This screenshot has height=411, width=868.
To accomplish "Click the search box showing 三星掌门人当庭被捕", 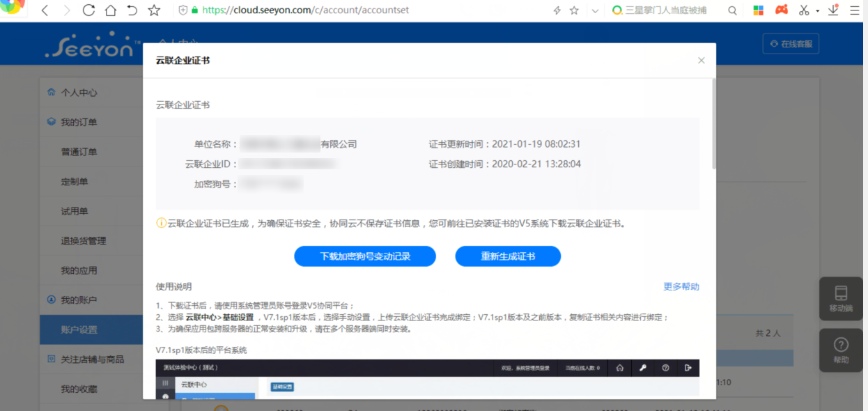I will [x=665, y=10].
